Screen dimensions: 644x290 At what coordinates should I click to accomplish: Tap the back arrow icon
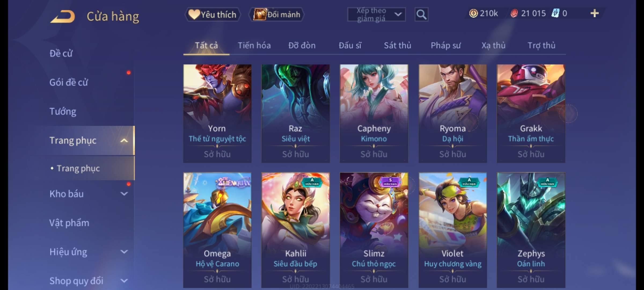62,17
